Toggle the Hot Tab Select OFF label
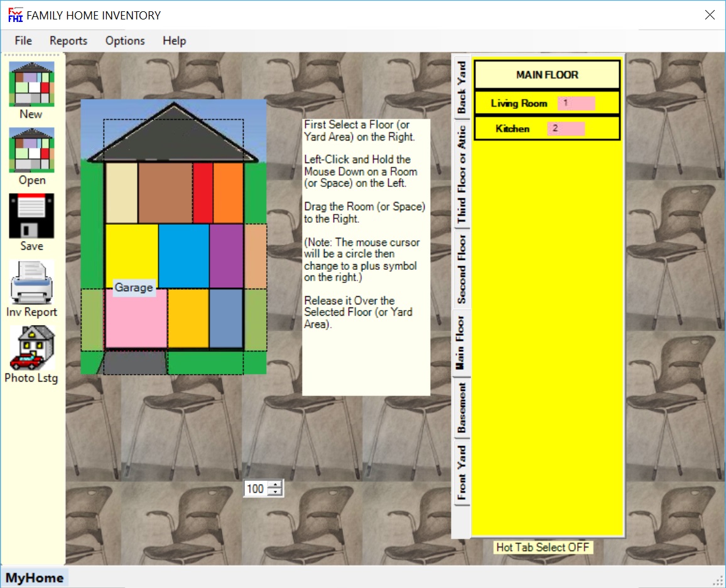The image size is (726, 588). pyautogui.click(x=543, y=547)
